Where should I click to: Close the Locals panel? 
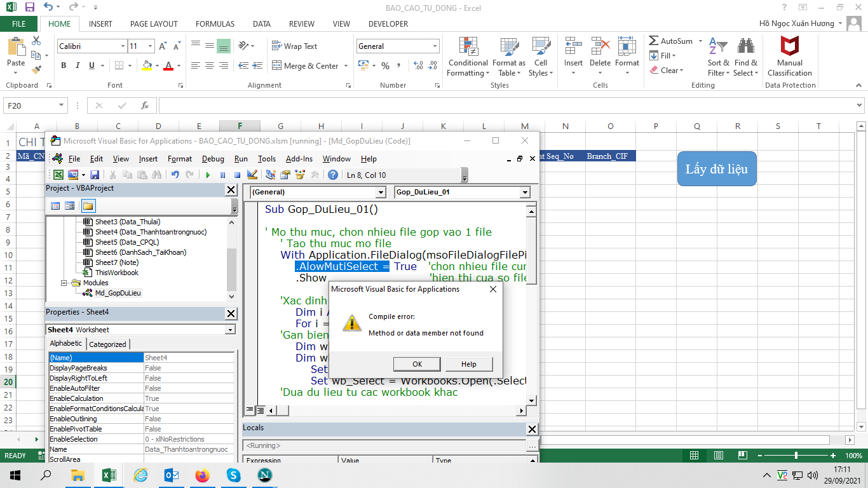tap(532, 430)
